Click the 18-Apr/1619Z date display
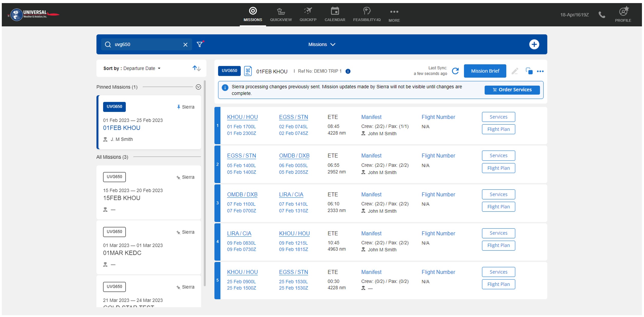The width and height of the screenshot is (644, 317). (574, 15)
